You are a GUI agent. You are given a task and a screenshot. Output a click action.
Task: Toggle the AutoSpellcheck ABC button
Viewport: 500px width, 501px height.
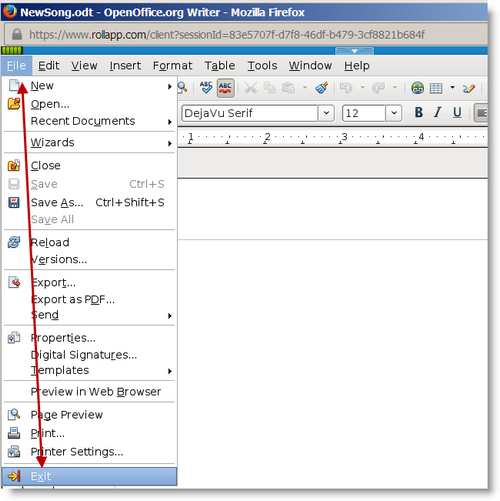225,88
